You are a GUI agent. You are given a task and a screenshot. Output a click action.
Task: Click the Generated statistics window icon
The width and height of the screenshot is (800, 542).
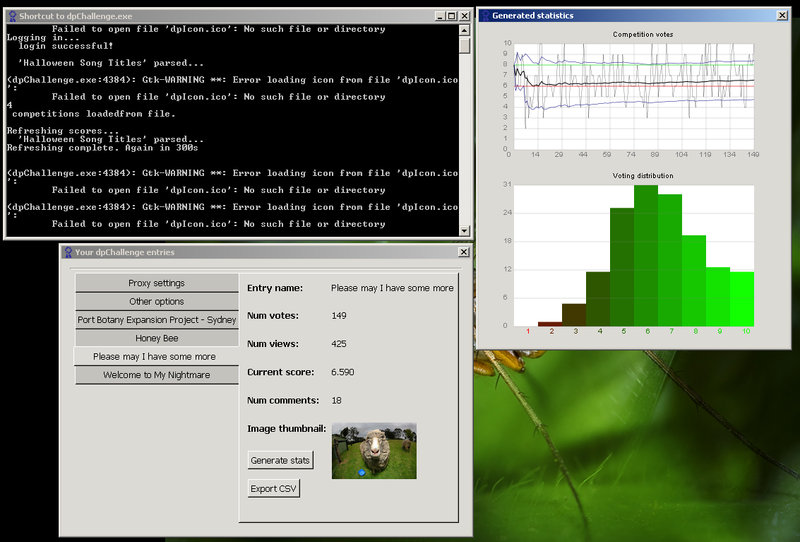484,15
